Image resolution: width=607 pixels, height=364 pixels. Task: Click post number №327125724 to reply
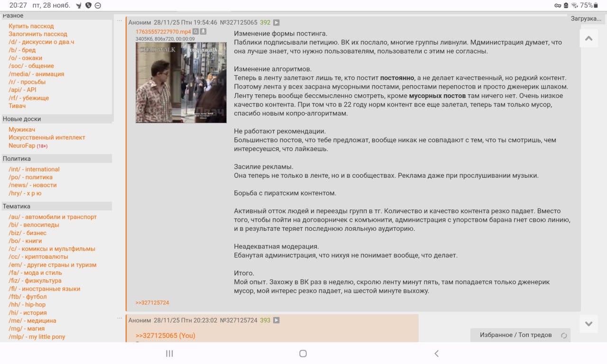(239, 320)
